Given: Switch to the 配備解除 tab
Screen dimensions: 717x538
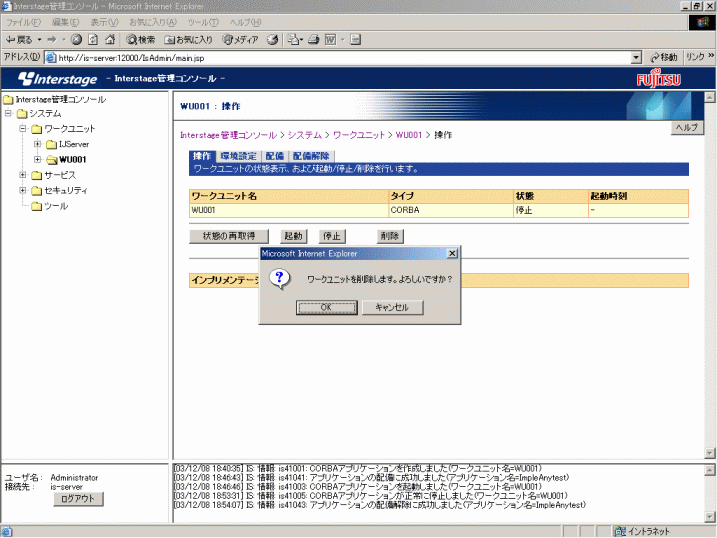Looking at the screenshot, I should (311, 156).
